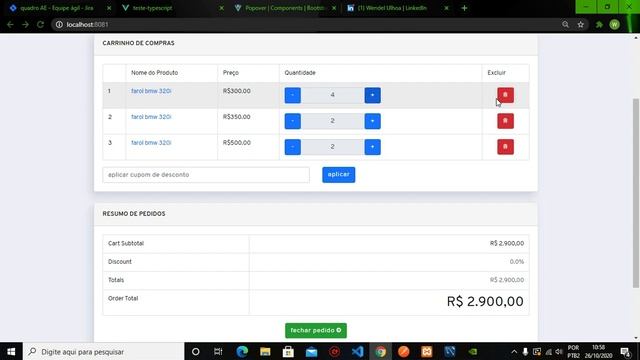Decrease quantity of the R$350,00 item
Image resolution: width=640 pixels, height=360 pixels.
pos(293,121)
